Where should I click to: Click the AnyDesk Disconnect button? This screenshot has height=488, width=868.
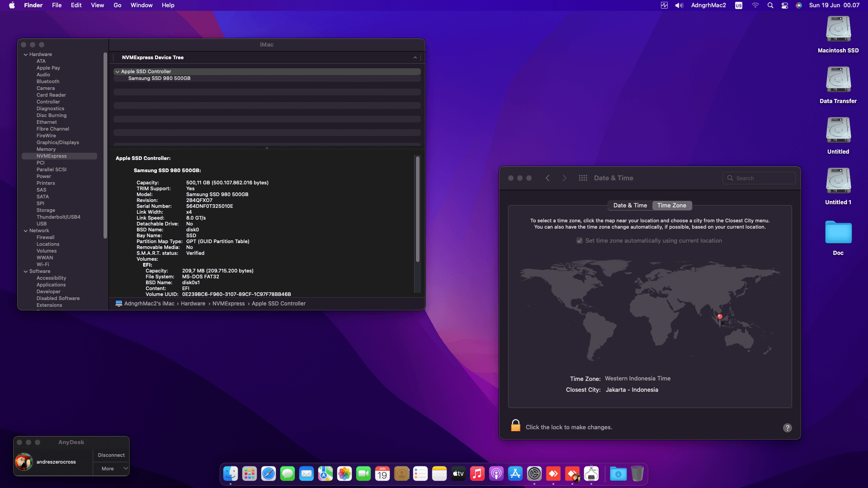[111, 455]
